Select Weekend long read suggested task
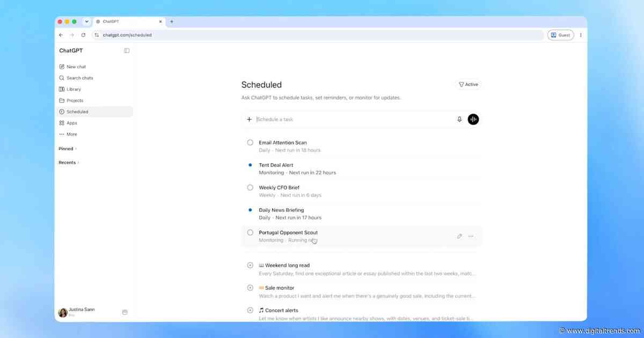The height and width of the screenshot is (338, 644). point(362,269)
